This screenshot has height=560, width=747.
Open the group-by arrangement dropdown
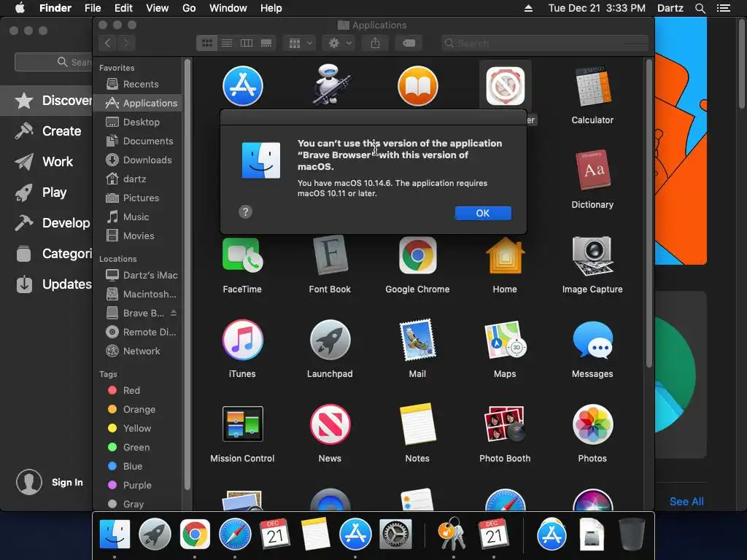pyautogui.click(x=299, y=43)
